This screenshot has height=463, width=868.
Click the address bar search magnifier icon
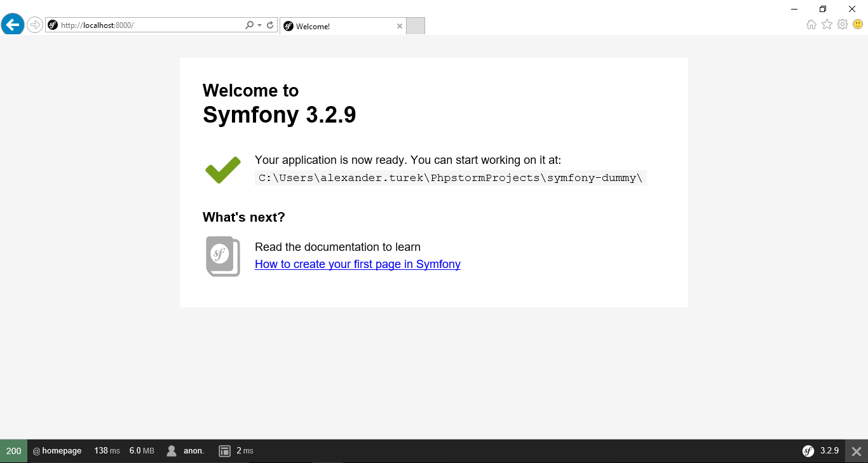coord(249,25)
